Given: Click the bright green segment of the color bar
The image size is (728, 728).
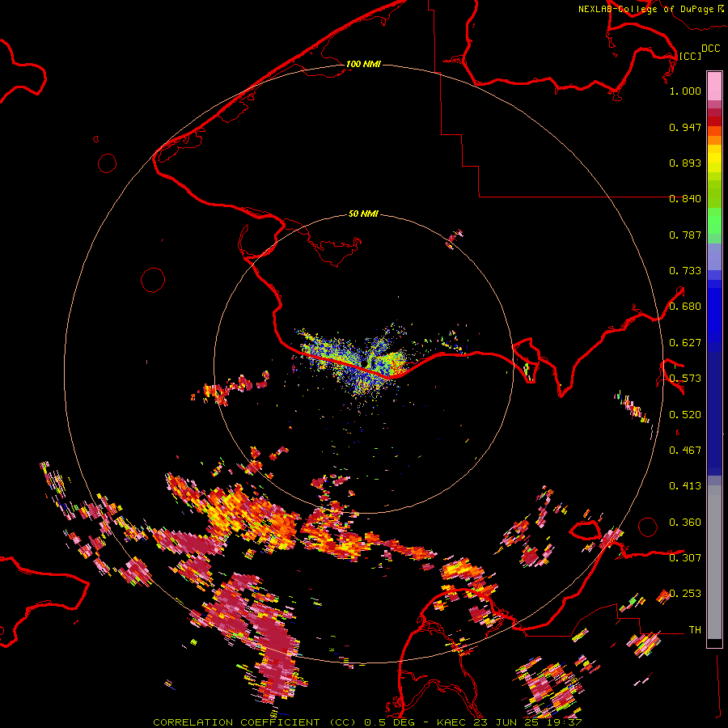Looking at the screenshot, I should tap(714, 221).
